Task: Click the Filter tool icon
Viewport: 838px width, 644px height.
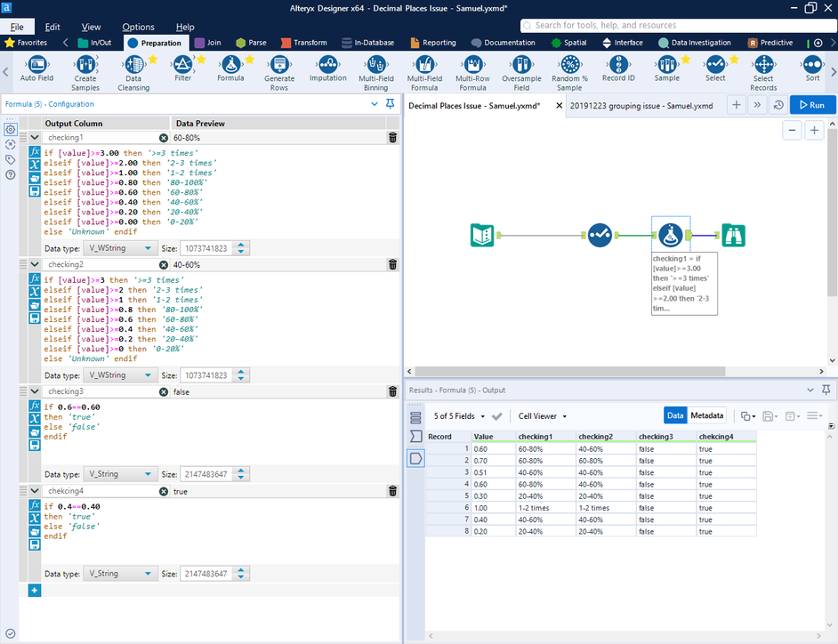Action: tap(182, 64)
